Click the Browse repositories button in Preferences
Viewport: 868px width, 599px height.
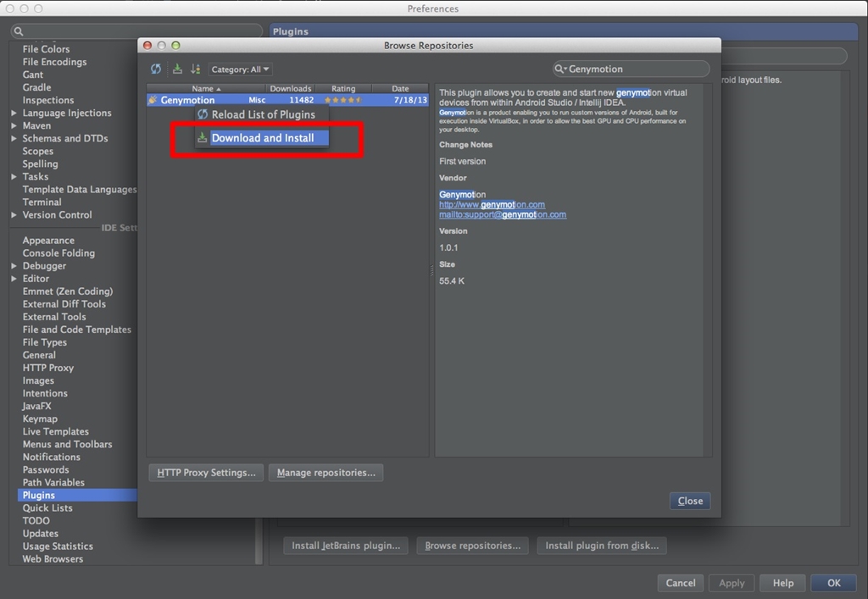pos(473,546)
